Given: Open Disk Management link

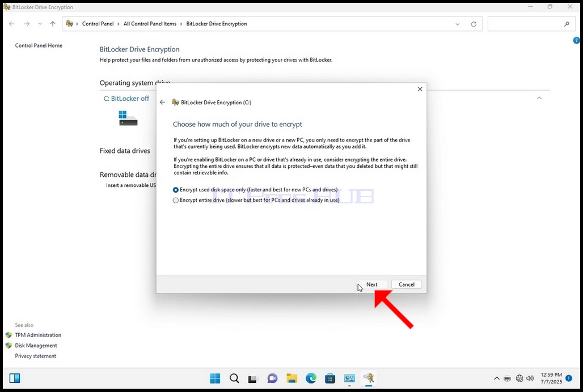Looking at the screenshot, I should 36,345.
